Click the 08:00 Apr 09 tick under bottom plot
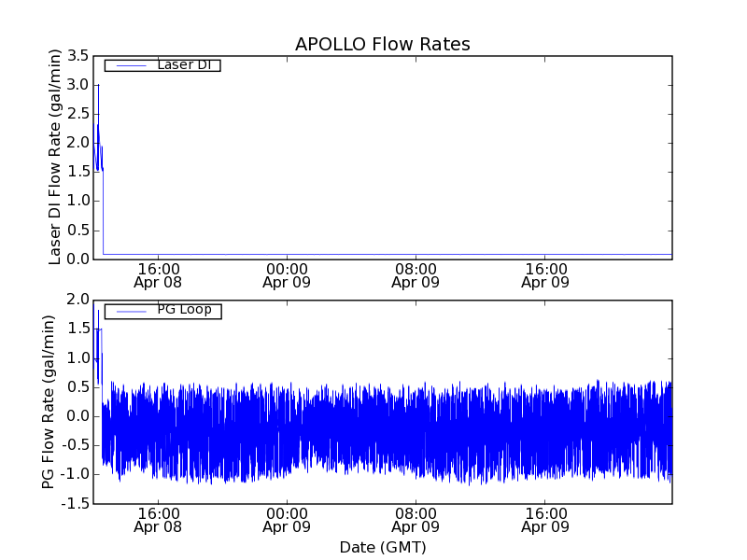This screenshot has width=747, height=560. [416, 519]
